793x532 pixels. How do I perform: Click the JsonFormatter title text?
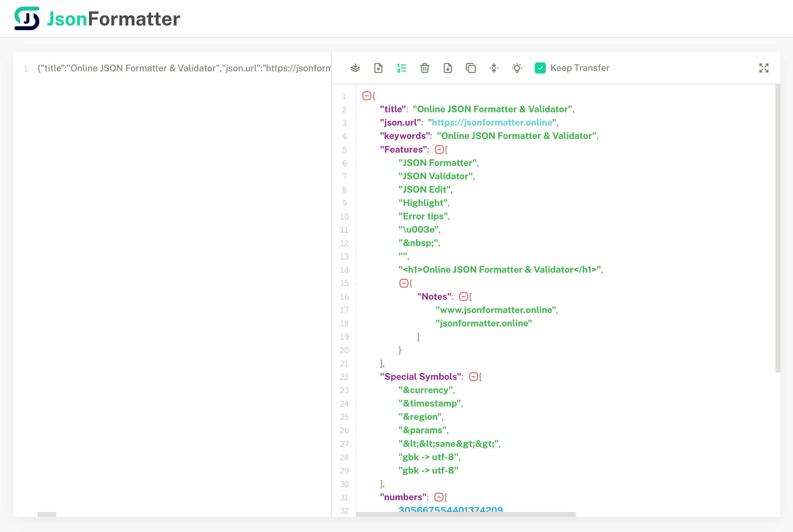point(114,19)
